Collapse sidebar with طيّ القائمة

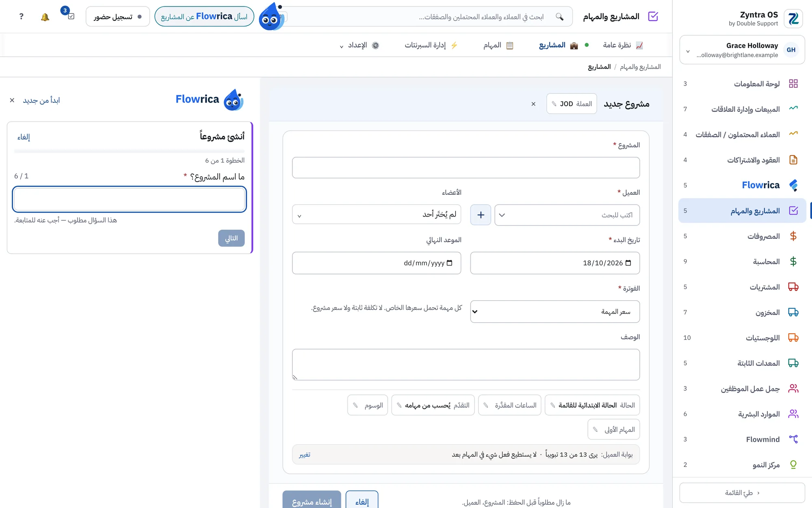point(742,493)
